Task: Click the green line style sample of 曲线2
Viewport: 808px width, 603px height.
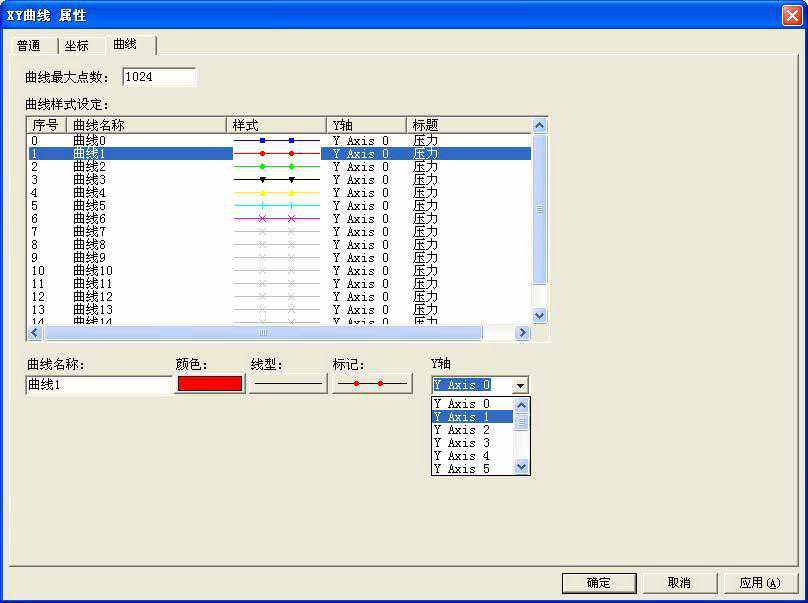Action: (276, 167)
